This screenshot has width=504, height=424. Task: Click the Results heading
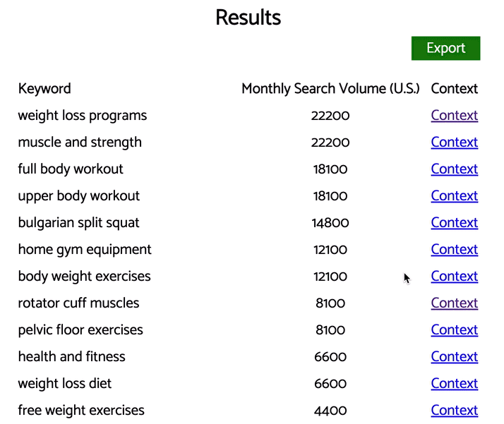[x=248, y=18]
